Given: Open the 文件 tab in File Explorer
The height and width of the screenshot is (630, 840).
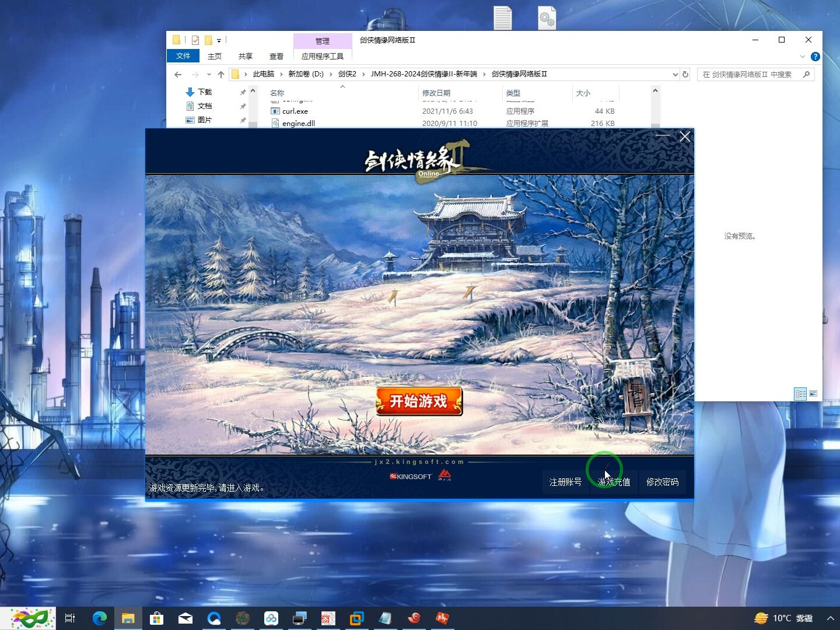Looking at the screenshot, I should point(183,56).
